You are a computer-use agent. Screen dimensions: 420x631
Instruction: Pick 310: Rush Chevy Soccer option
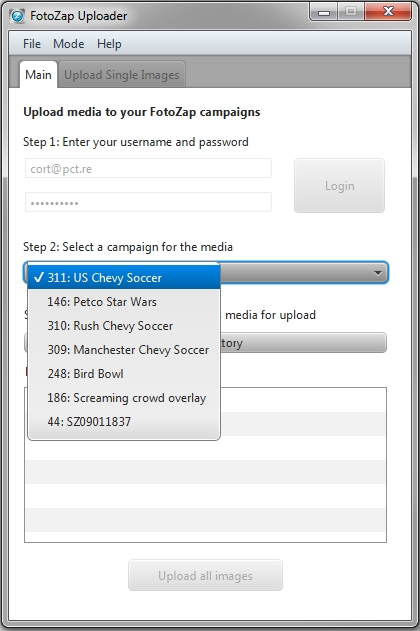(x=124, y=326)
